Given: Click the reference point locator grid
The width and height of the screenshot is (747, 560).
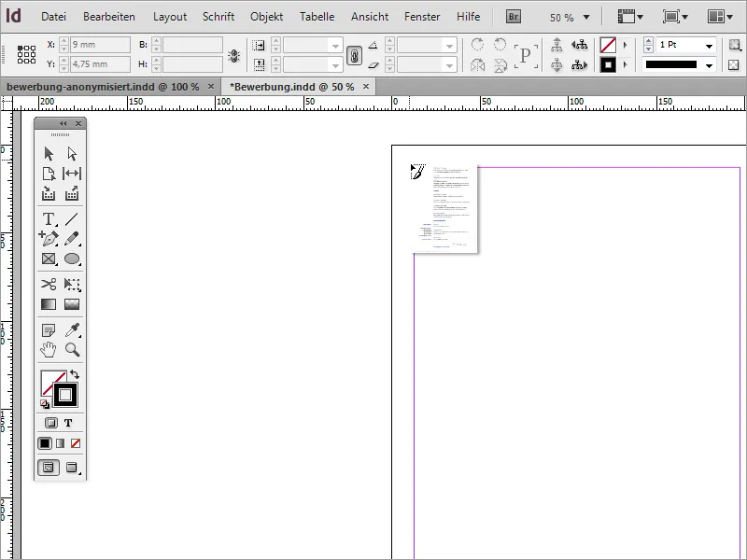Looking at the screenshot, I should pos(27,54).
